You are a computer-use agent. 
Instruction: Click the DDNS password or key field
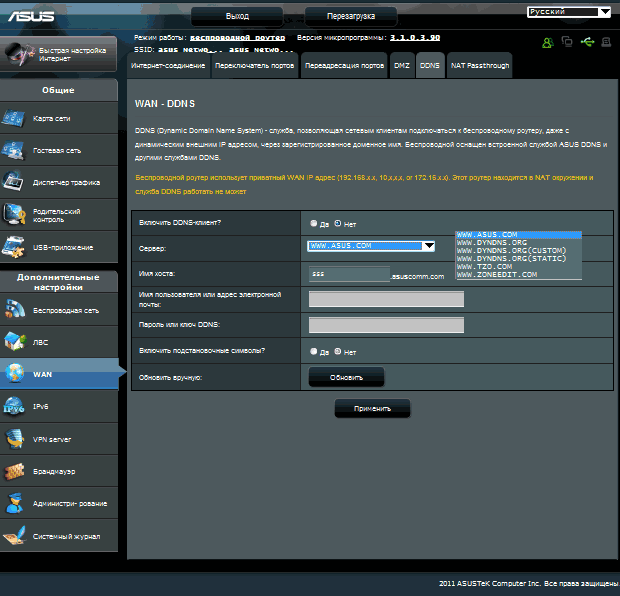click(386, 325)
